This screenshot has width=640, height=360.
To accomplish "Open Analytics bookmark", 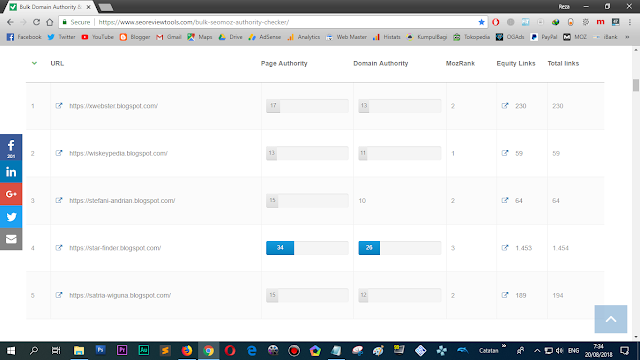I will [304, 37].
